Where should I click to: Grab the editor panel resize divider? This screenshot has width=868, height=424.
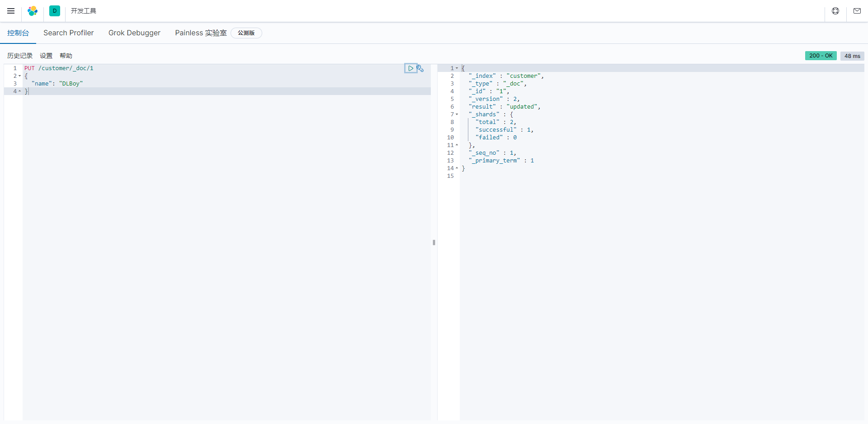(x=434, y=243)
